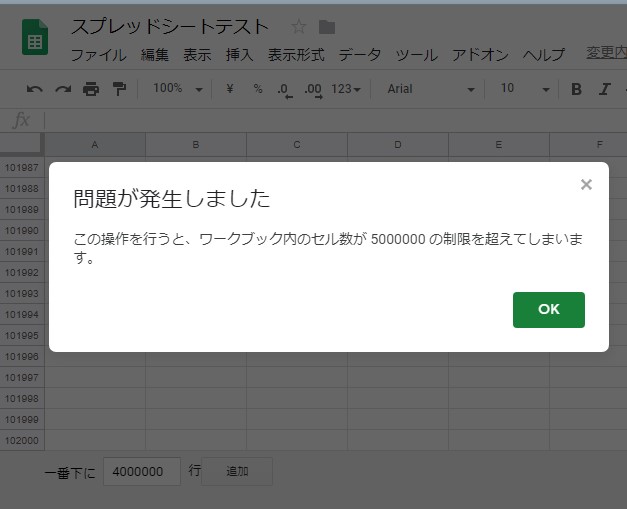Click the undo arrow icon
Image resolution: width=627 pixels, height=509 pixels.
[35, 89]
